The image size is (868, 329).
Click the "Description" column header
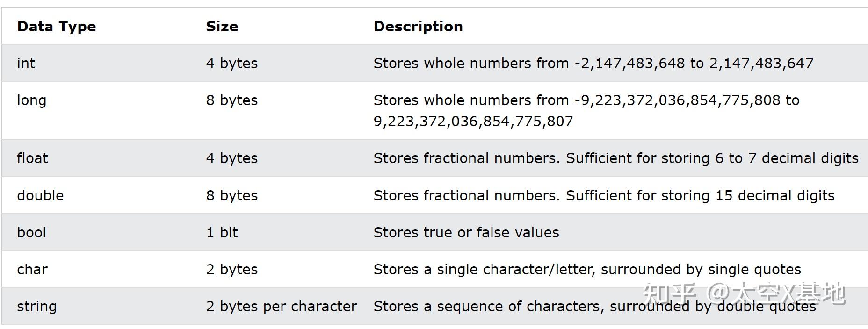coord(418,27)
